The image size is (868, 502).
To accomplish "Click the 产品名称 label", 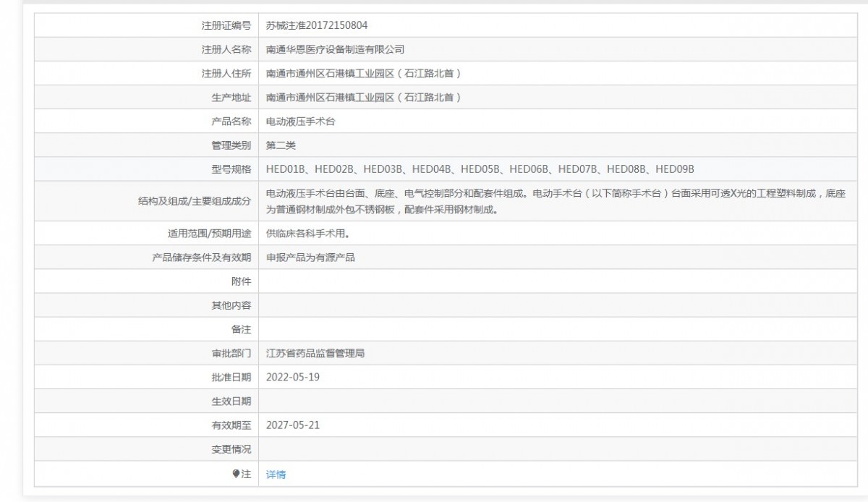I will (231, 122).
